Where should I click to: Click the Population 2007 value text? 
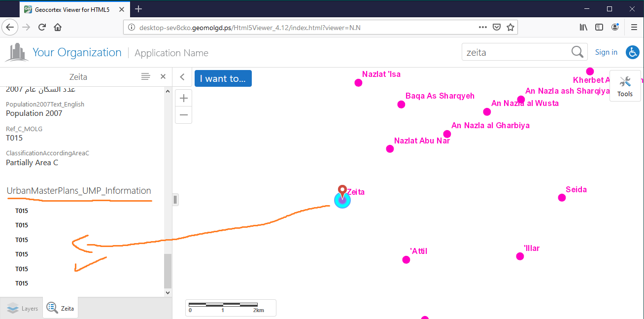[34, 113]
